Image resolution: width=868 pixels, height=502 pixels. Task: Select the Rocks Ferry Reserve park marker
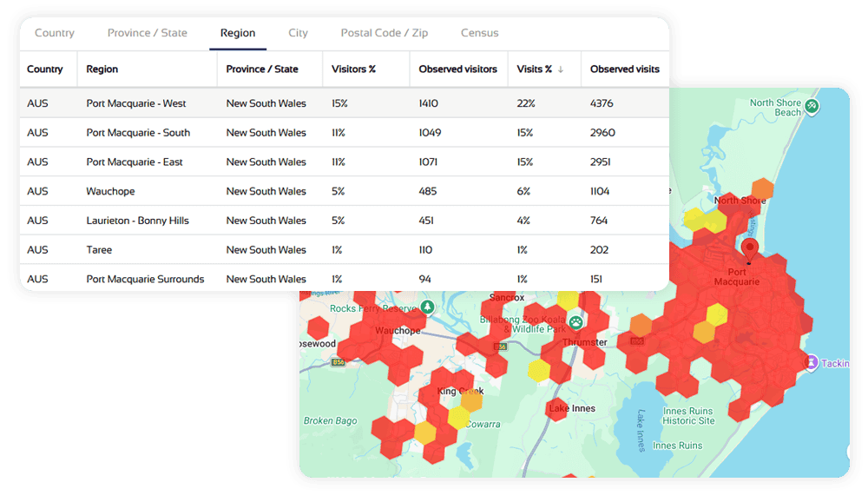(427, 307)
